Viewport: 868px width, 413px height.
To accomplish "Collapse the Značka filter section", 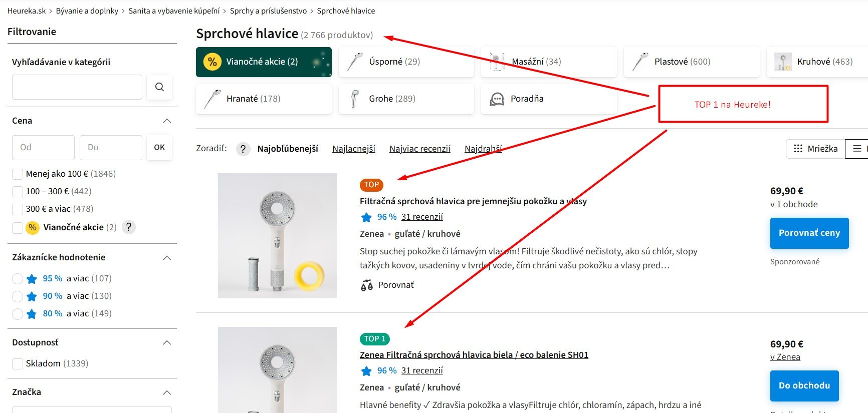I will [167, 392].
